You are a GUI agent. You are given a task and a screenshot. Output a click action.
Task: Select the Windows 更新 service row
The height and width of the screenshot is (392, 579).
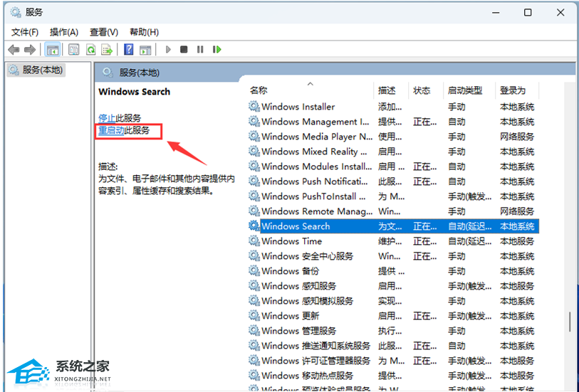tap(393, 316)
